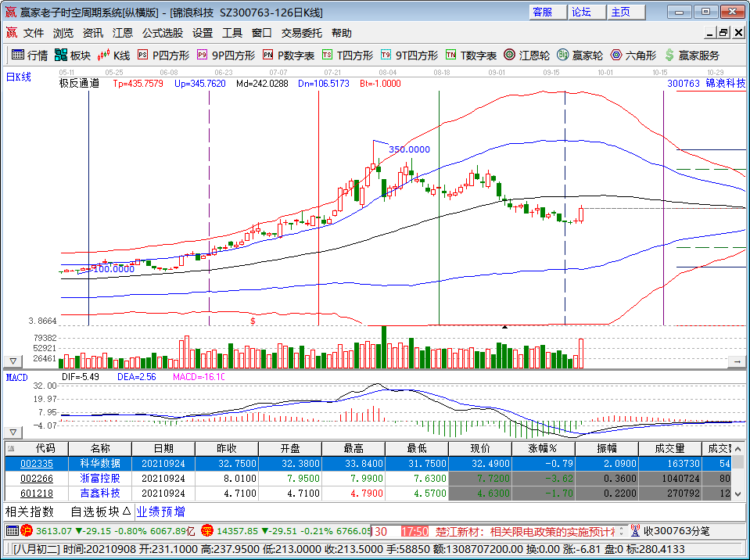Click the 深 Shenzhen index badge
750x560 pixels.
click(206, 531)
